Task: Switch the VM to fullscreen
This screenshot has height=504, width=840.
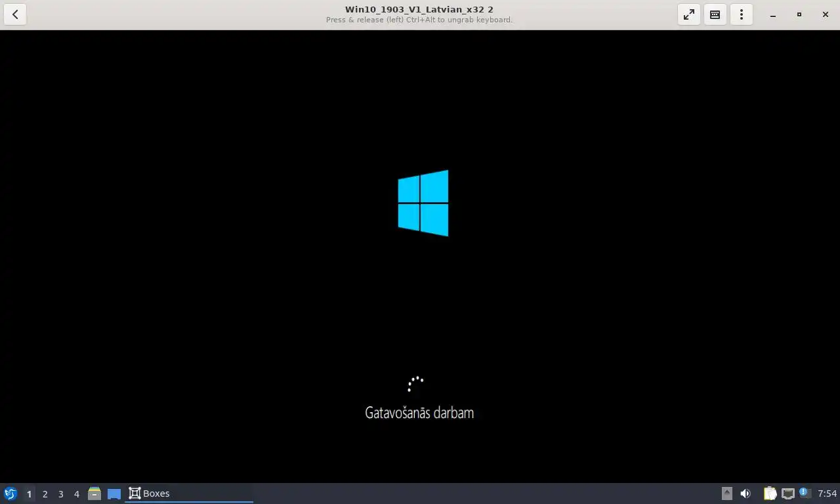Action: (689, 14)
